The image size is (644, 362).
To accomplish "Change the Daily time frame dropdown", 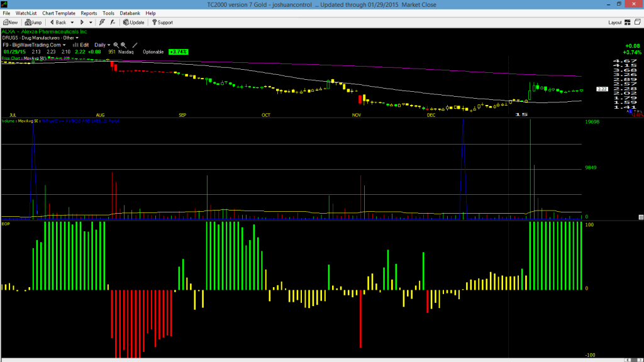I will [x=103, y=45].
